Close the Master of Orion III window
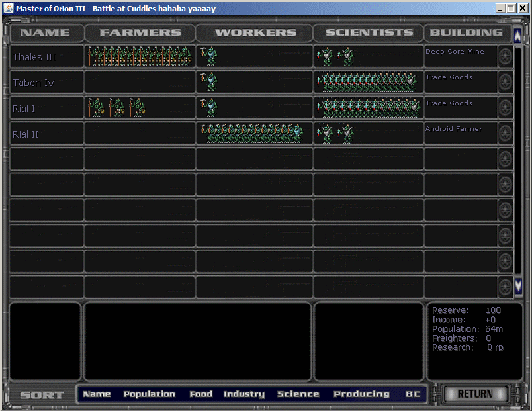532x411 pixels. pyautogui.click(x=523, y=8)
